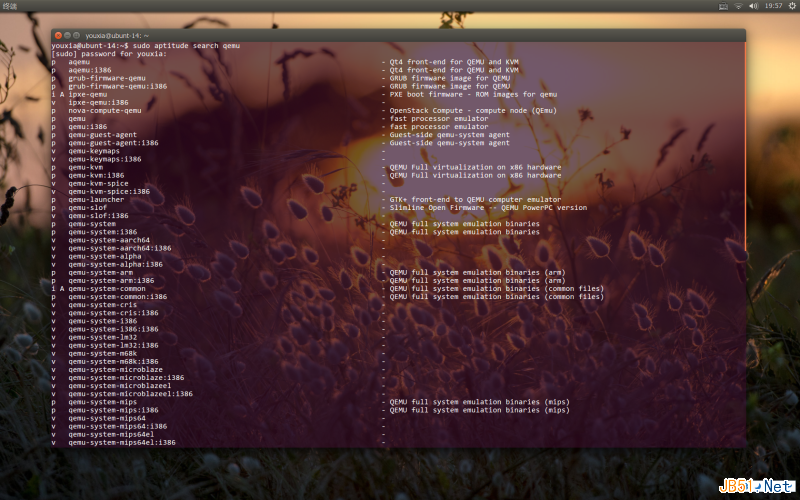Viewport: 800px width, 500px height.
Task: Click the package name 'qemu-system-mips64'
Action: 107,418
